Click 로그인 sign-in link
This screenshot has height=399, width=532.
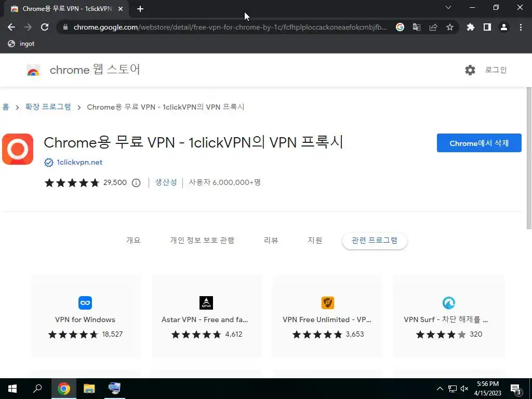(496, 70)
